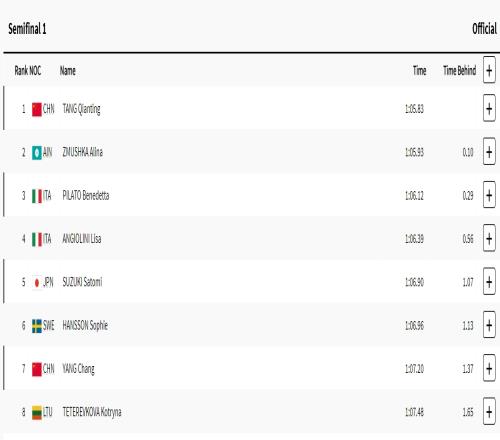Select the Time Behind column header
The height and width of the screenshot is (440, 500).
point(459,71)
